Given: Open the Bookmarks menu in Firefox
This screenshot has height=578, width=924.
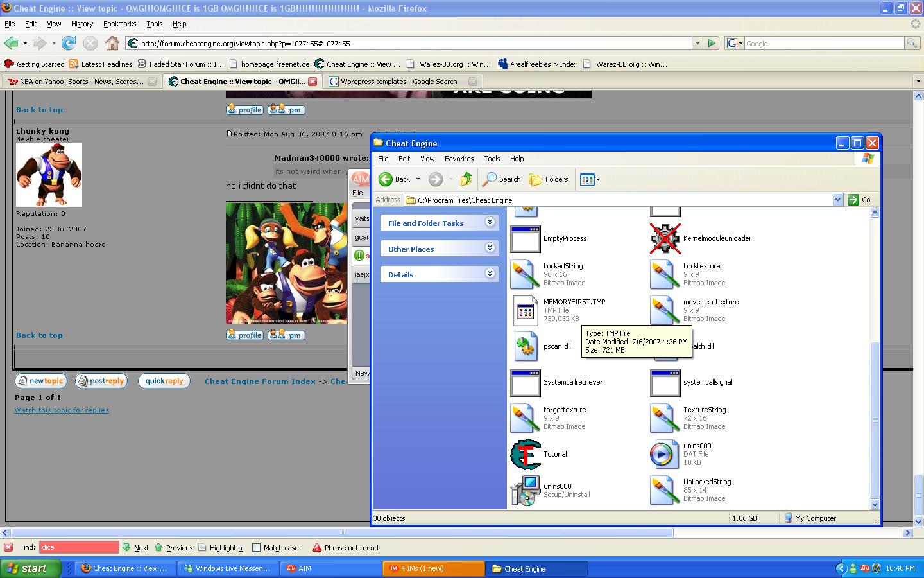Looking at the screenshot, I should (x=119, y=24).
